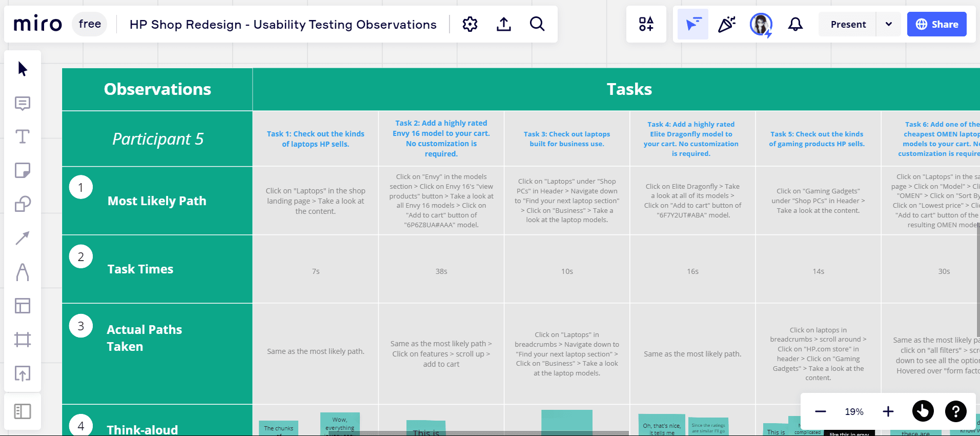Click the blue Share button
This screenshot has height=436, width=980.
click(937, 24)
